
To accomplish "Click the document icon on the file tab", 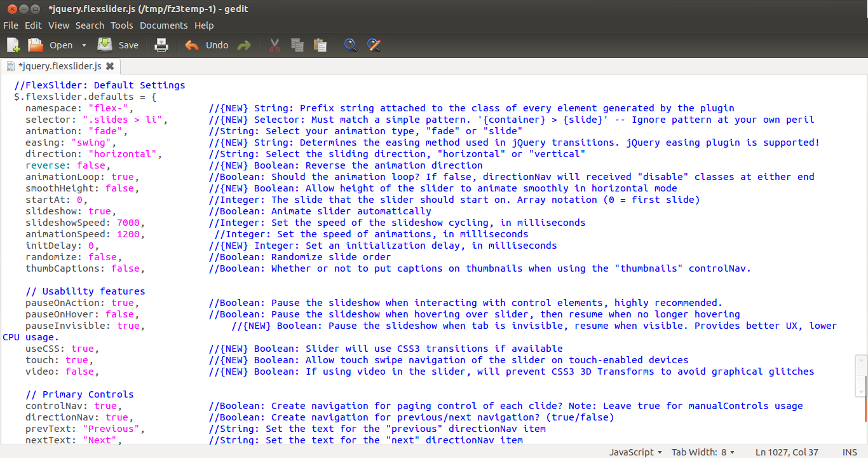I will 11,66.
